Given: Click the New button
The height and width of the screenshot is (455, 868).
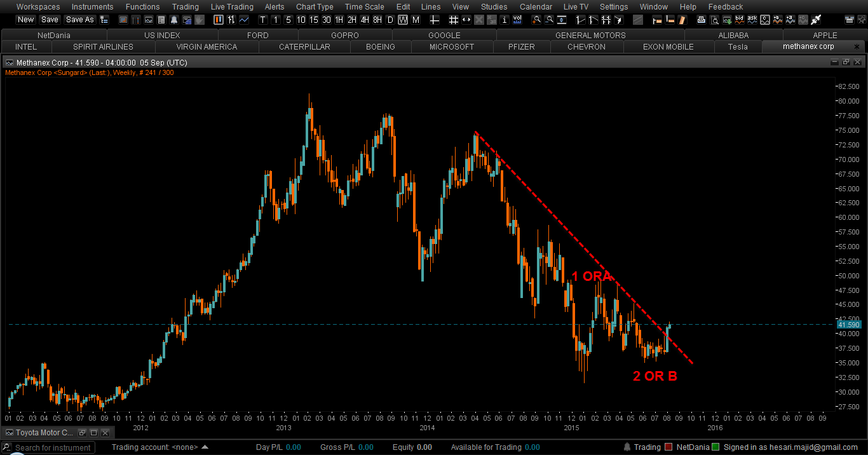Looking at the screenshot, I should click(x=26, y=20).
